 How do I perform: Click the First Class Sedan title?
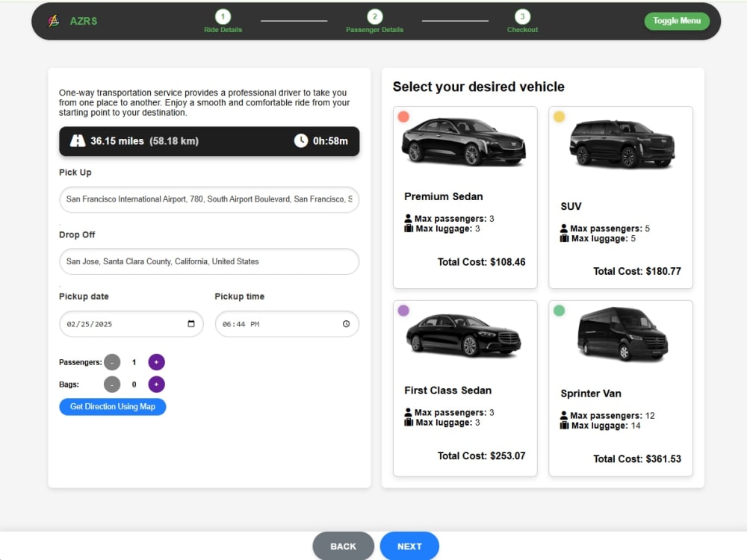(x=447, y=391)
